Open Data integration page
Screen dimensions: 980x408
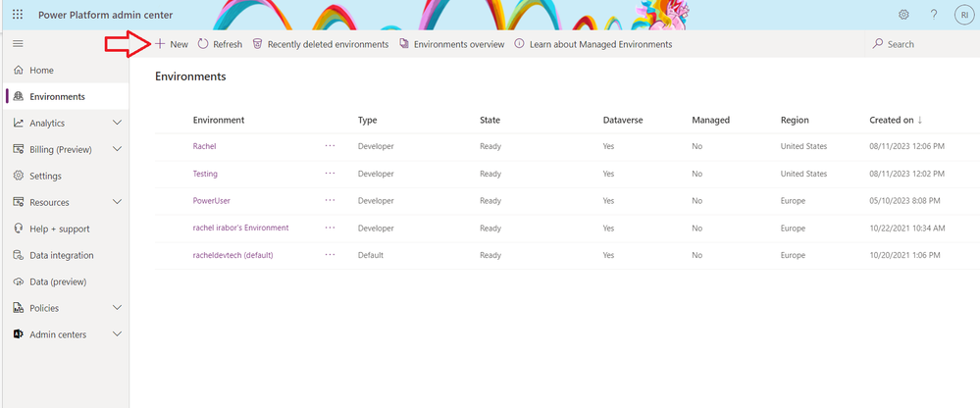pos(66,255)
